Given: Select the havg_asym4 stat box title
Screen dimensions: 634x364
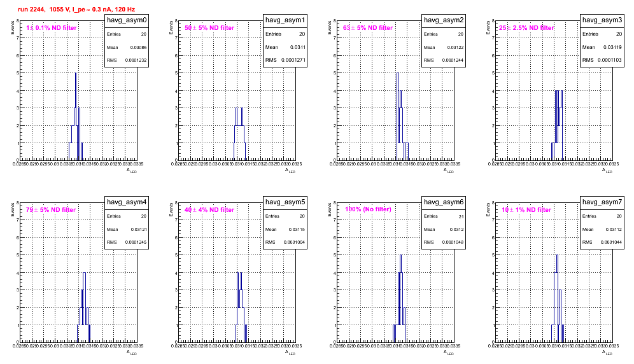Looking at the screenshot, I should coord(127,202).
